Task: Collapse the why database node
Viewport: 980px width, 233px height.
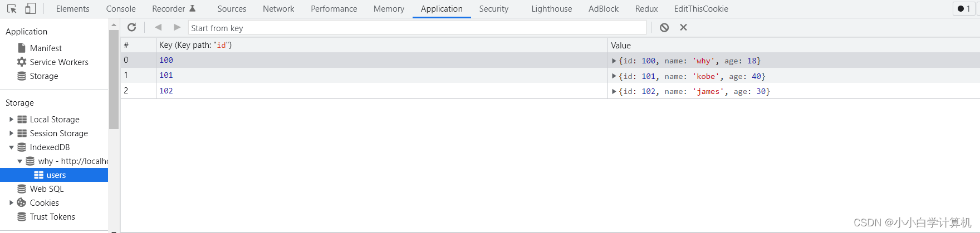Action: 19,161
